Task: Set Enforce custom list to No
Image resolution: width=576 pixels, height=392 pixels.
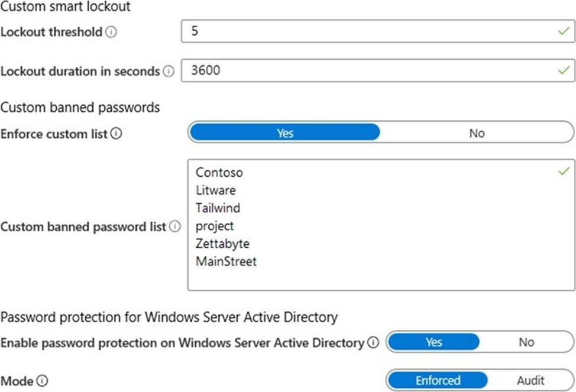Action: pos(477,133)
